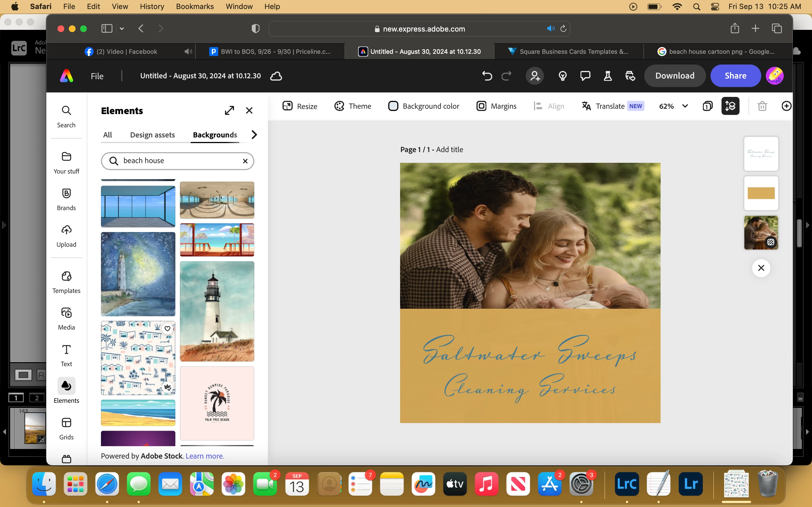This screenshot has height=507, width=812.
Task: Expand more element category tabs arrow
Action: [x=254, y=134]
